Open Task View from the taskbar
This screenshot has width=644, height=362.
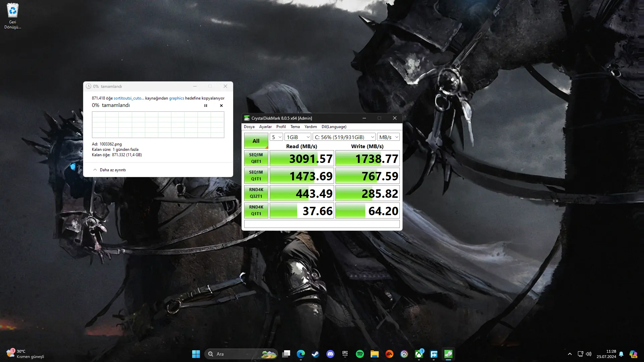[286, 354]
